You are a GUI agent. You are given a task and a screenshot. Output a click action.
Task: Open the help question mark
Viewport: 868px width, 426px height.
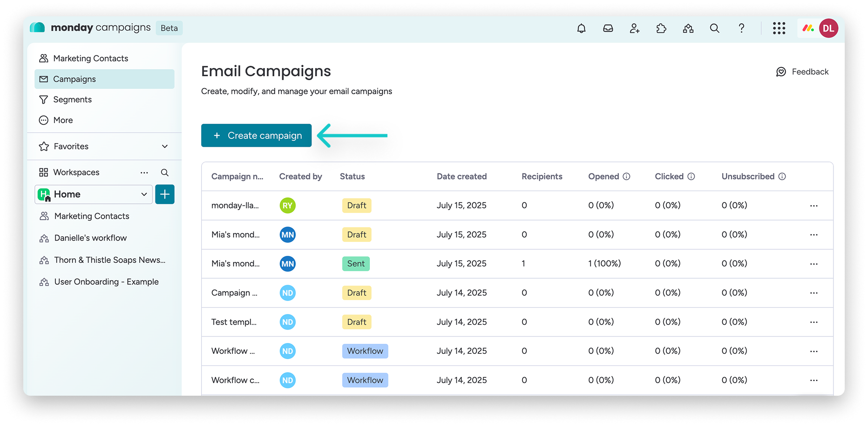click(741, 28)
